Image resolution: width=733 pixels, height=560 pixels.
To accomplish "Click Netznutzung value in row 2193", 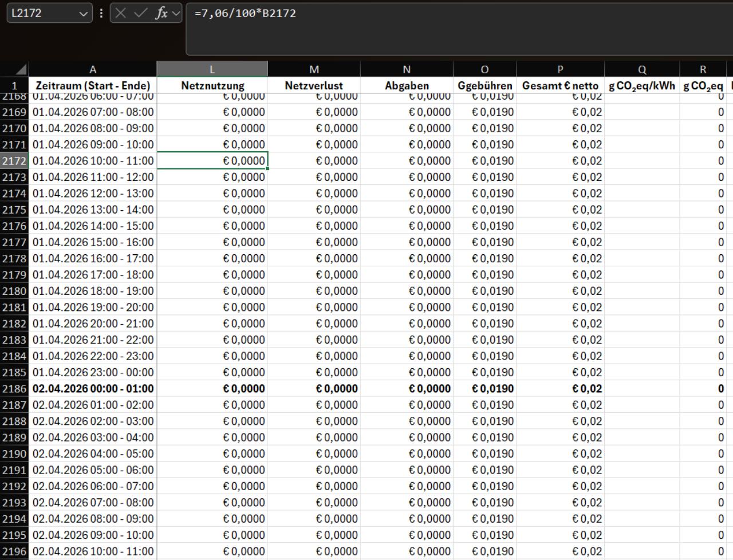I will (212, 503).
